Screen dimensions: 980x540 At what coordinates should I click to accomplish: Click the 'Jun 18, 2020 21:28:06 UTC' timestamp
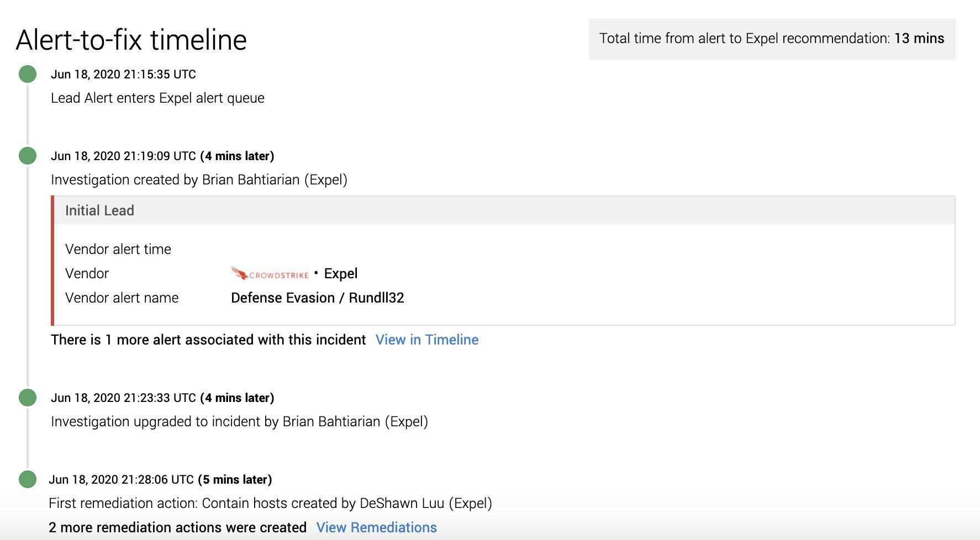(121, 479)
